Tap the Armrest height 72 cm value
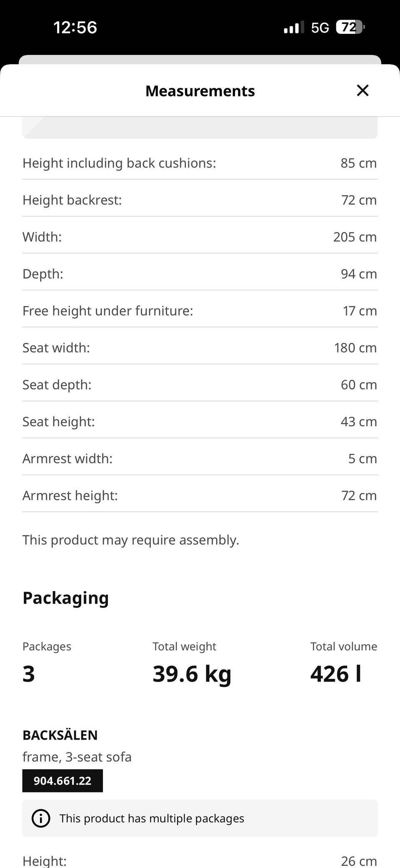The width and height of the screenshot is (400, 868). [x=359, y=496]
